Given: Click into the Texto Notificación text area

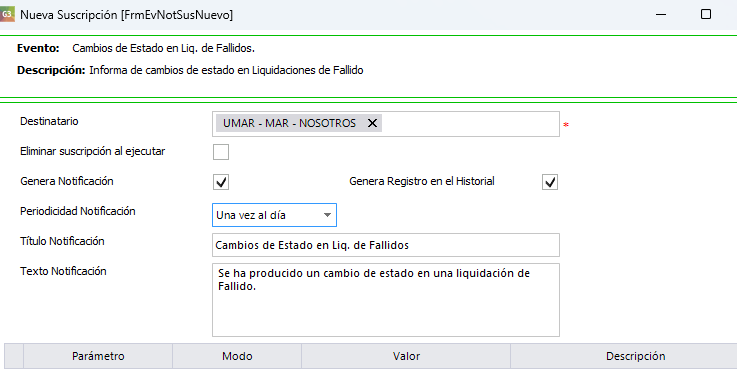Looking at the screenshot, I should click(x=386, y=300).
